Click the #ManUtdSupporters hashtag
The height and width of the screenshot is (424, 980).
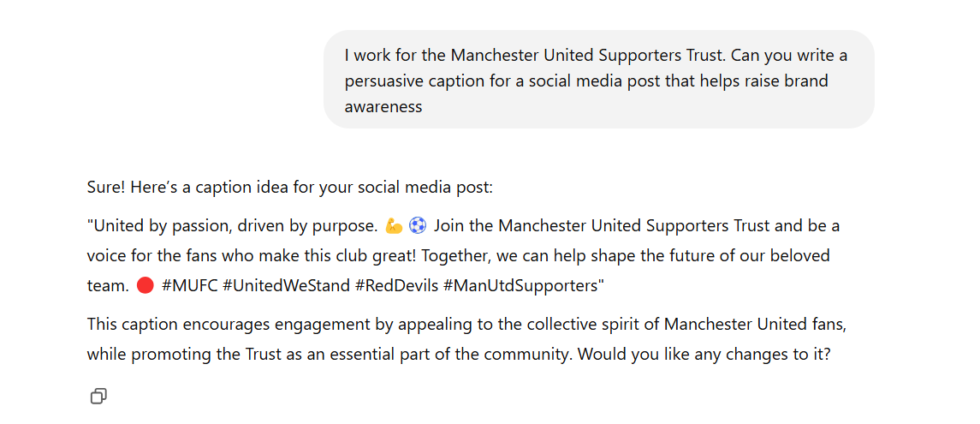(523, 286)
